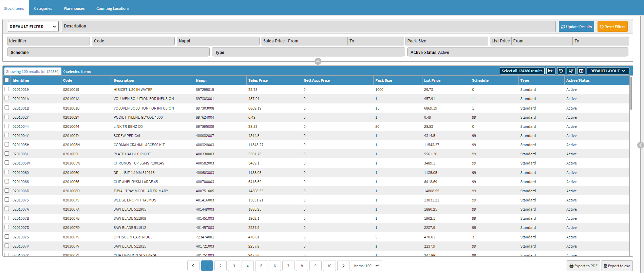The width and height of the screenshot is (644, 273).
Task: Click the DRILL BIT 1.1MM 310113 description
Action: [x=134, y=173]
